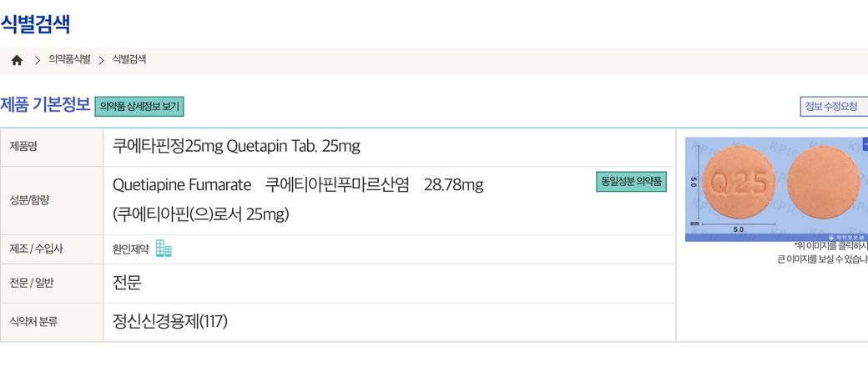
Task: Open 동일성분 의약품 list
Action: coord(631,182)
